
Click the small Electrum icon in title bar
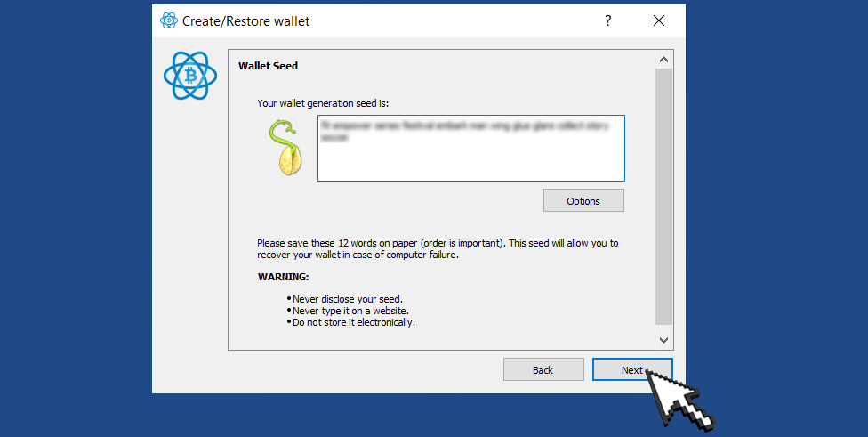click(x=169, y=21)
